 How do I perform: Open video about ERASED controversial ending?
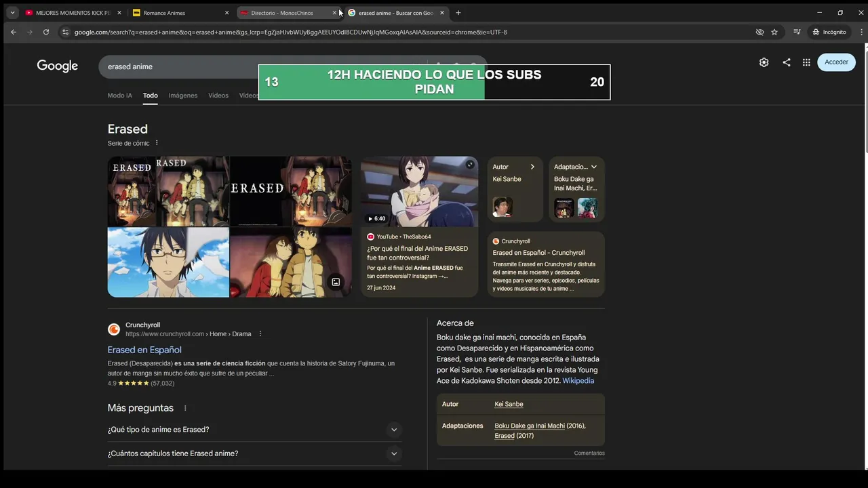(418, 253)
